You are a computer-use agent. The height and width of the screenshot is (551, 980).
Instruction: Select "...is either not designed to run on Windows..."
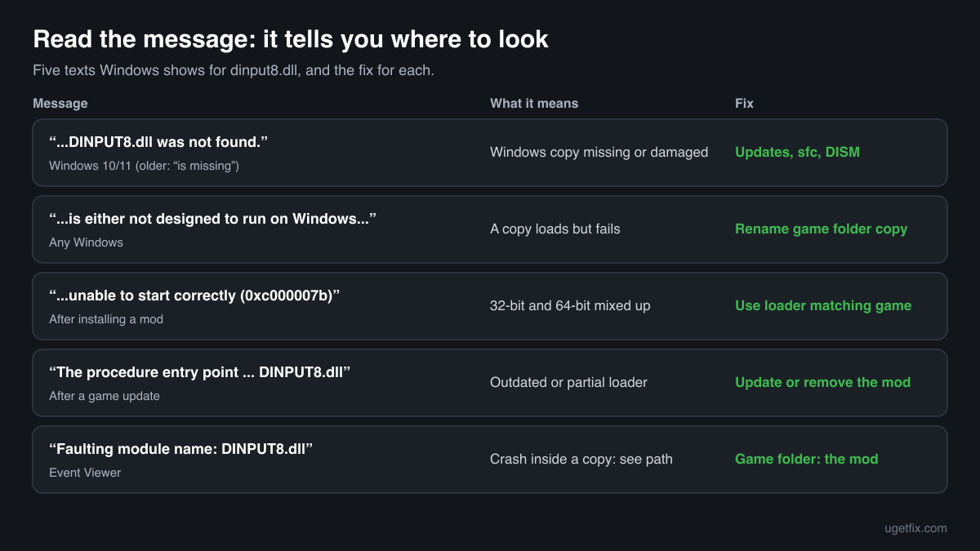click(212, 219)
